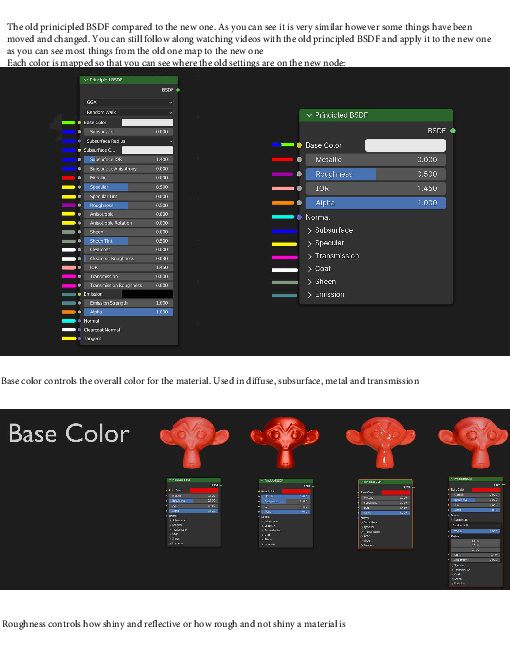
Task: Click the Roughness input socket on new node
Action: click(299, 174)
